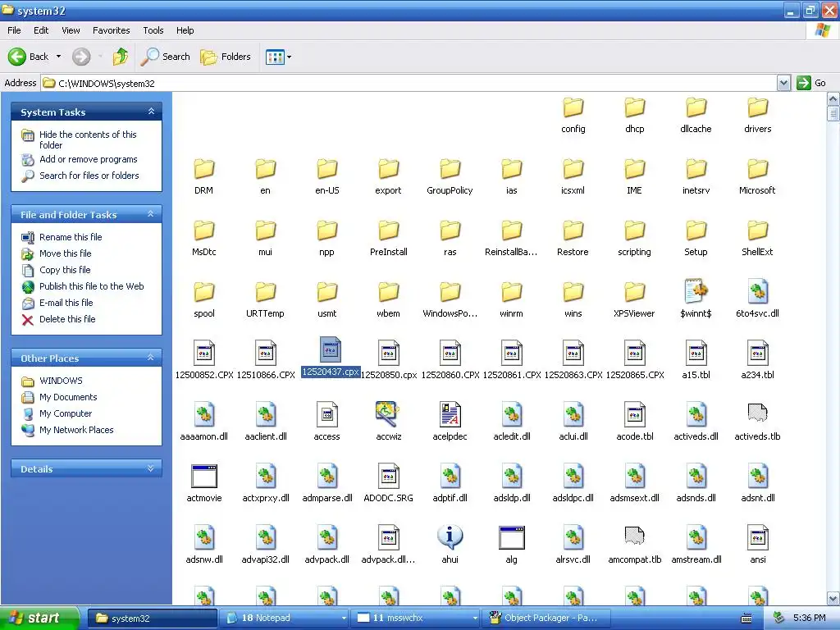Select the aaaamon.dll file icon
Screen dimensions: 840x630
204,414
